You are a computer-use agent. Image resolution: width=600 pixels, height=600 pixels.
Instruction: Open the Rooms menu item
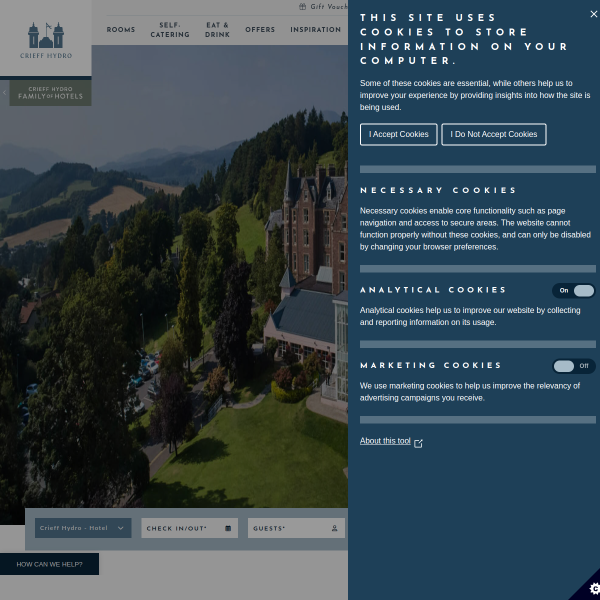[x=121, y=30]
